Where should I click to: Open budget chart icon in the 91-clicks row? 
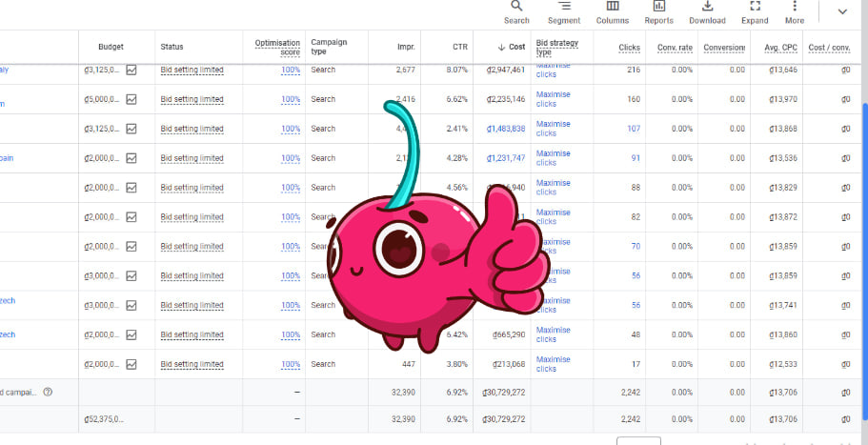[x=131, y=158]
